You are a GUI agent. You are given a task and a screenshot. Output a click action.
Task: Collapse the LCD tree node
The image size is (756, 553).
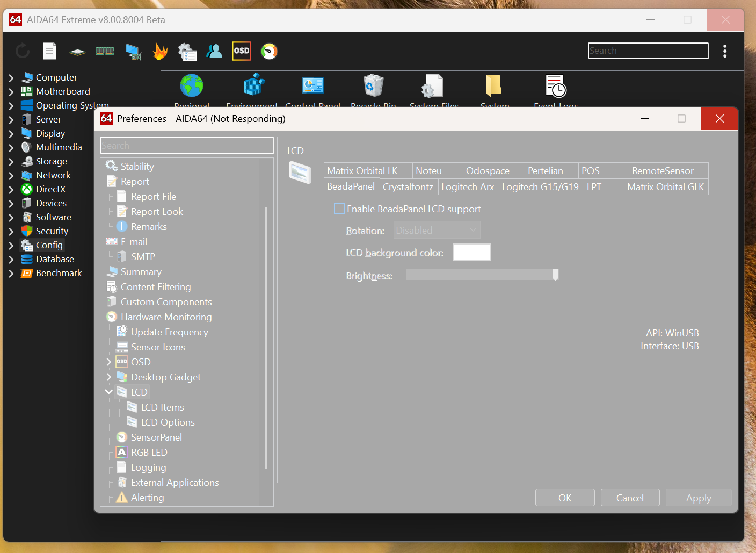coord(109,392)
